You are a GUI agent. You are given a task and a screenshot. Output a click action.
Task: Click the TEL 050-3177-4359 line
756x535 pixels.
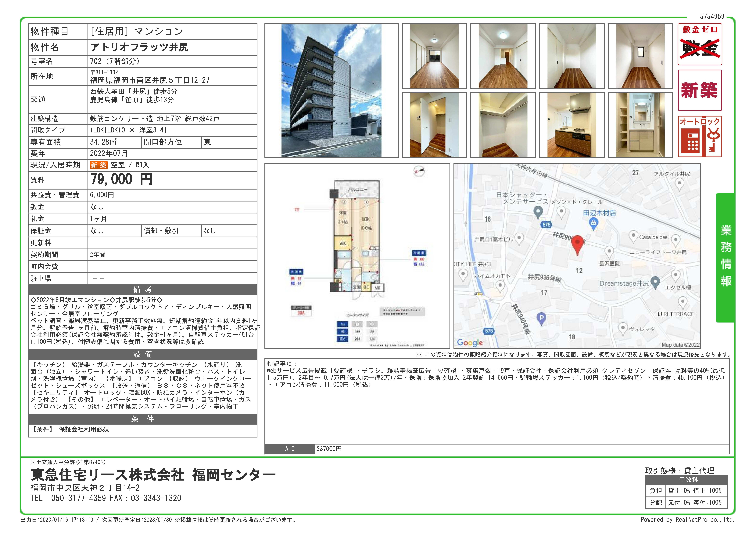(x=68, y=498)
